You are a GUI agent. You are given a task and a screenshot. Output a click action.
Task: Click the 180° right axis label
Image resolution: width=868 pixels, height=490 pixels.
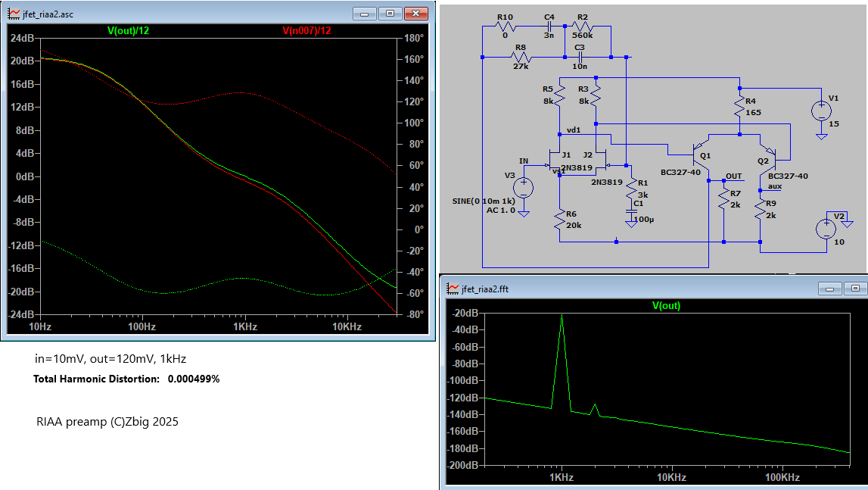[414, 39]
